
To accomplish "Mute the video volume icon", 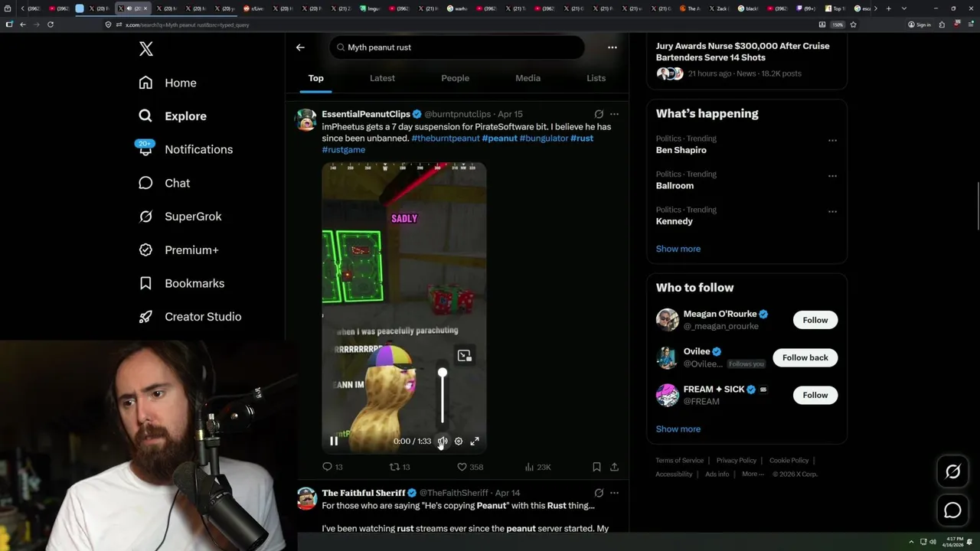I will coord(443,441).
